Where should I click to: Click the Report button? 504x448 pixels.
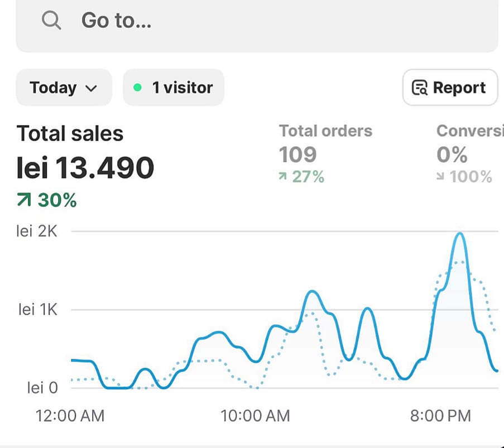pyautogui.click(x=450, y=88)
